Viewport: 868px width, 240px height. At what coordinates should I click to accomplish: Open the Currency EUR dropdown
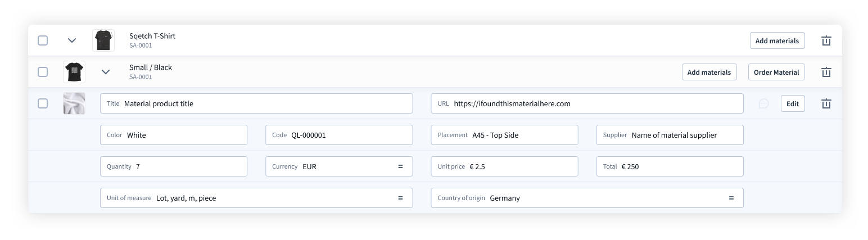coord(339,166)
